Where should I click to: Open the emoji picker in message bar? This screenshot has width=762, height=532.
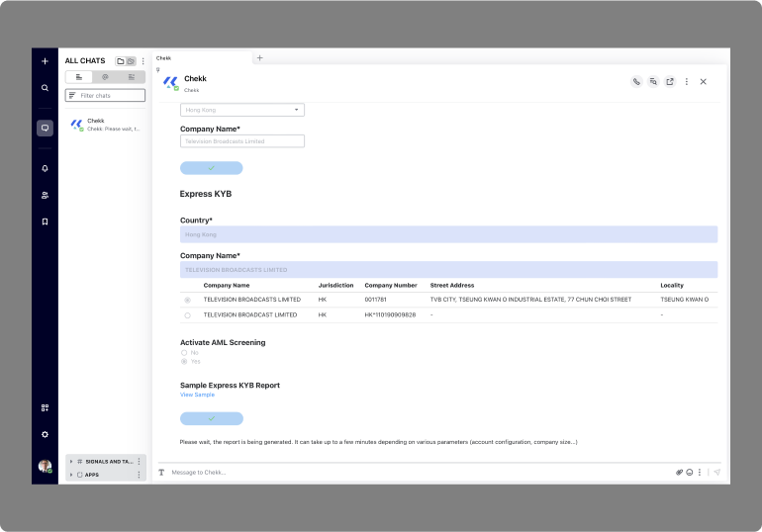[689, 473]
